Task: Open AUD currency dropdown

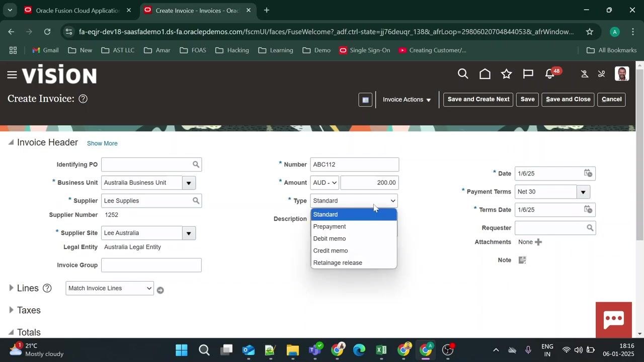Action: 325,183
